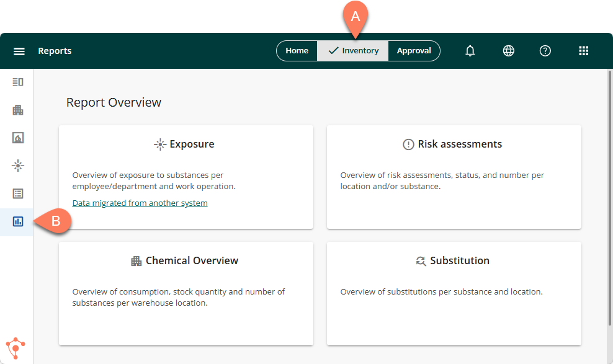Click the vertical scrollbar on the right

pos(609,198)
